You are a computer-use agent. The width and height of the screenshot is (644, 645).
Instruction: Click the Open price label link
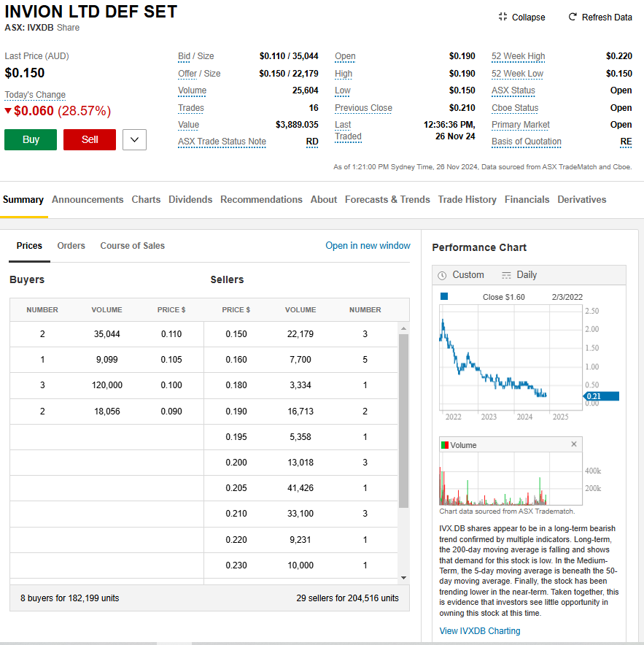click(x=345, y=56)
